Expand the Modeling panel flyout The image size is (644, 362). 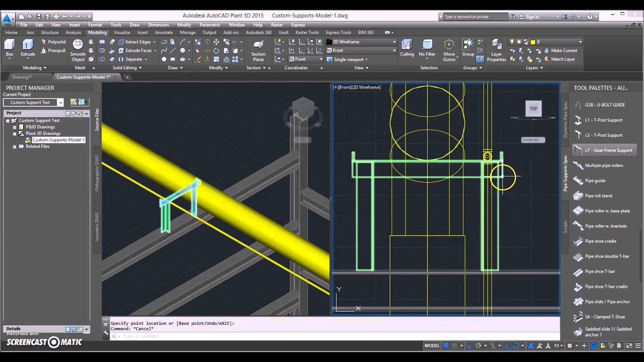tap(34, 67)
